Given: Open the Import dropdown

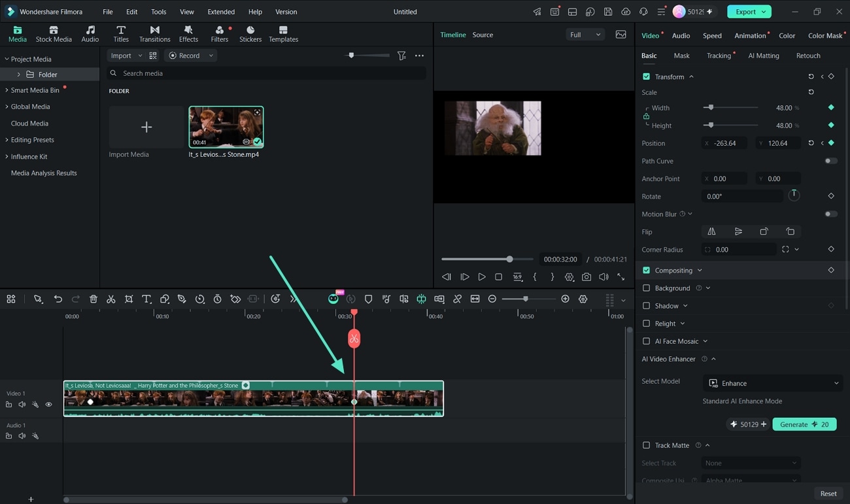Looking at the screenshot, I should (x=125, y=56).
